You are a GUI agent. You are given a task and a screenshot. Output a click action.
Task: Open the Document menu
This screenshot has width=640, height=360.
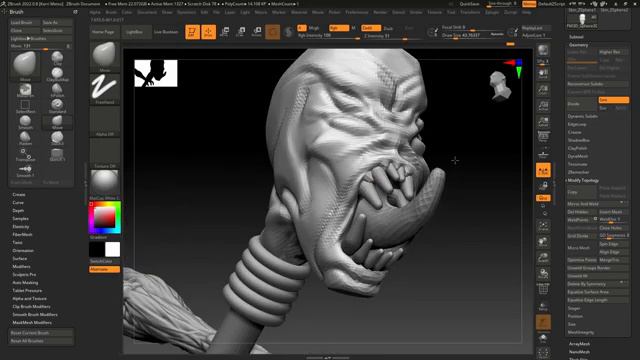[147, 12]
